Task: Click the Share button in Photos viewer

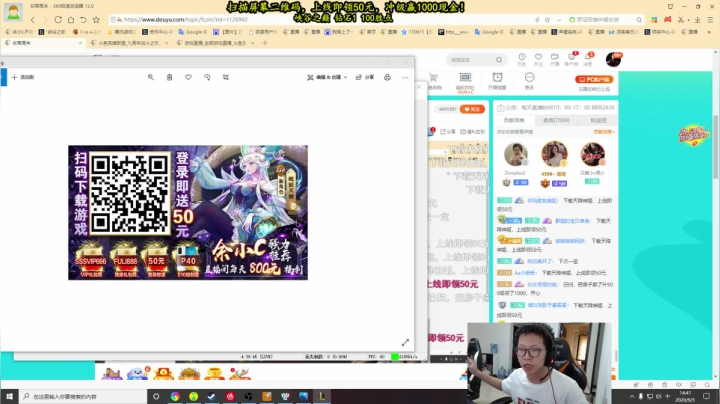Action: [365, 77]
